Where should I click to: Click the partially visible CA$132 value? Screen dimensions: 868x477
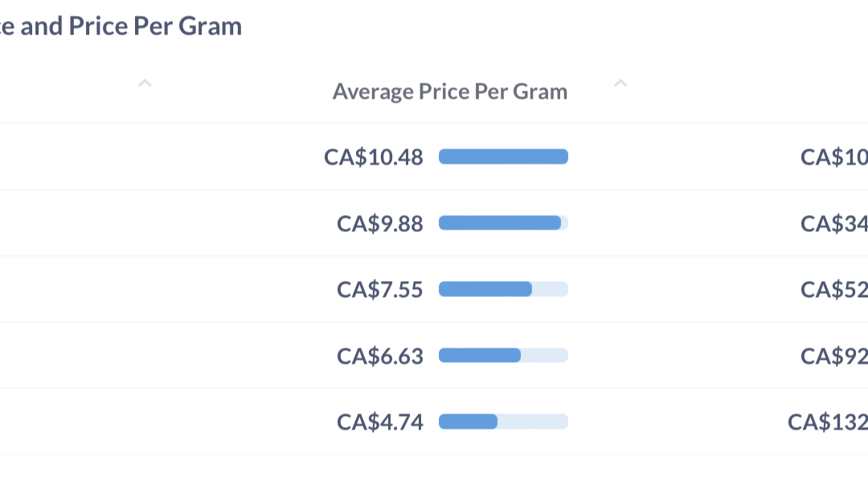(827, 422)
